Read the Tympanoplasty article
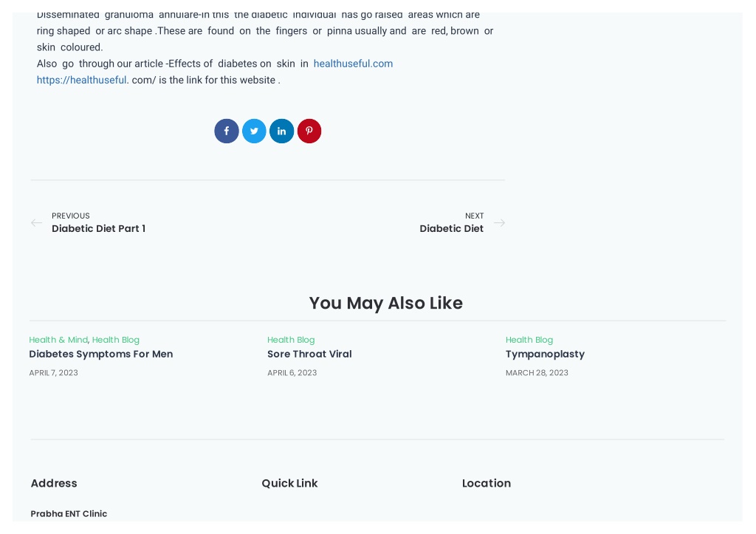The width and height of the screenshot is (756, 534). [x=545, y=355]
